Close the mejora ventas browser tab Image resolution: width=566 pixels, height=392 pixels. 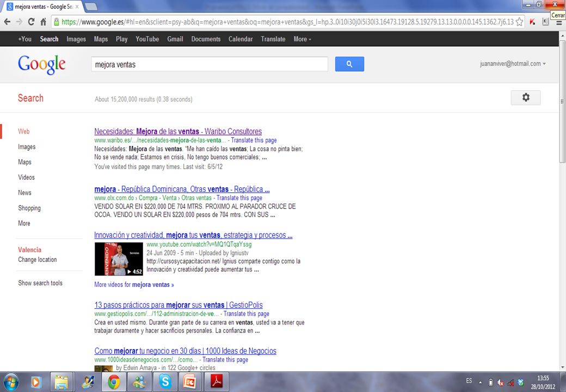(x=77, y=7)
